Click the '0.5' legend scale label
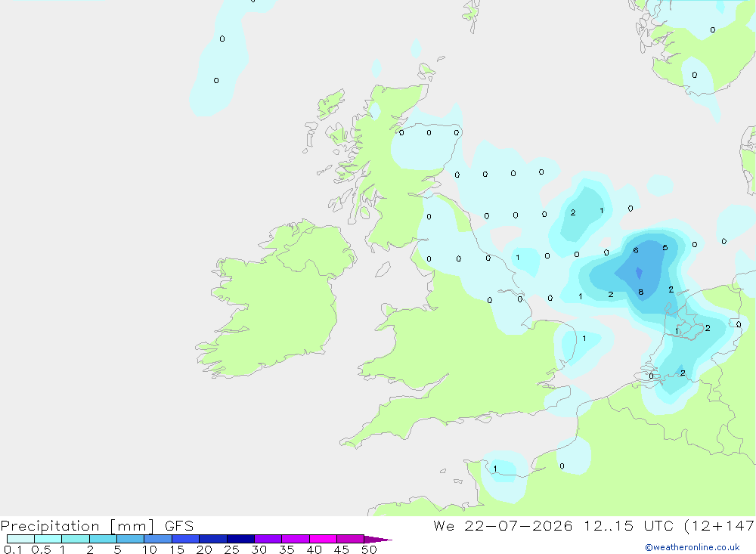This screenshot has height=554, width=756. pyautogui.click(x=41, y=549)
